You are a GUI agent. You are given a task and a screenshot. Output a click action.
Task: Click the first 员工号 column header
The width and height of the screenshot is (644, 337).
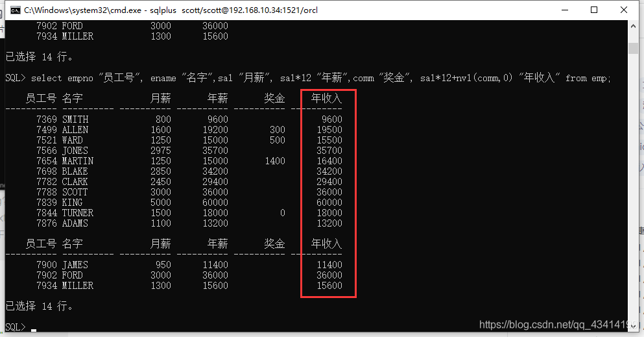[x=41, y=98]
